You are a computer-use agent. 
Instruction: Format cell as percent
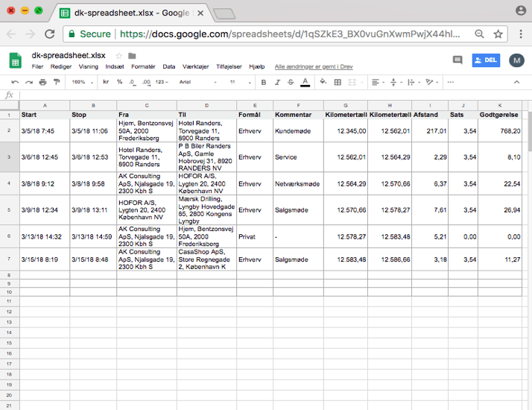pos(119,82)
